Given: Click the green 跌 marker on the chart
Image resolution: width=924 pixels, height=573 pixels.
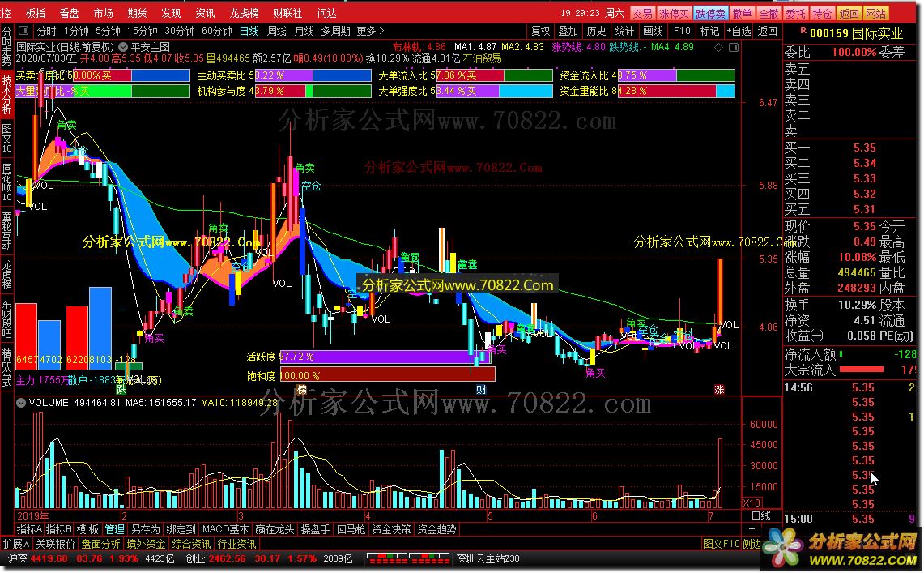Looking at the screenshot, I should pyautogui.click(x=121, y=390).
